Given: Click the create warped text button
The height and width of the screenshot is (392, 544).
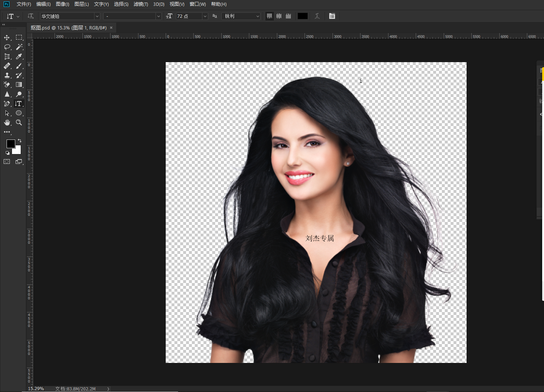Looking at the screenshot, I should point(317,16).
